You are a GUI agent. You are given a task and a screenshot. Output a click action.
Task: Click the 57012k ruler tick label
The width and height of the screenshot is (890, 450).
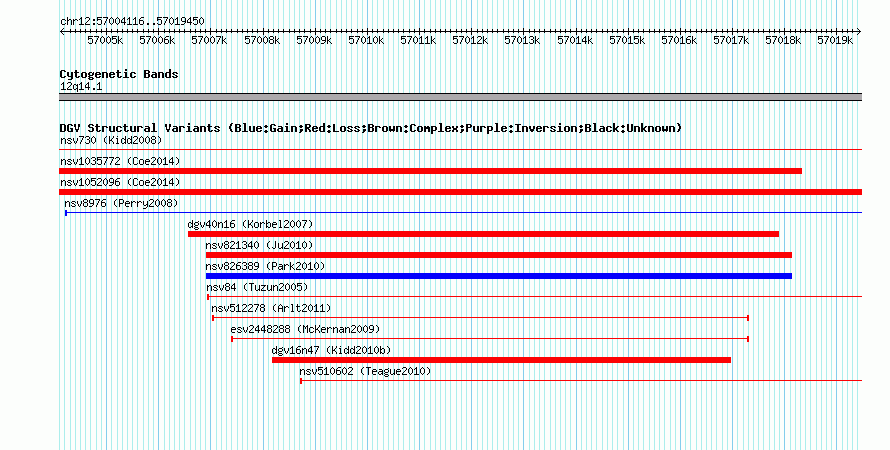pos(470,40)
